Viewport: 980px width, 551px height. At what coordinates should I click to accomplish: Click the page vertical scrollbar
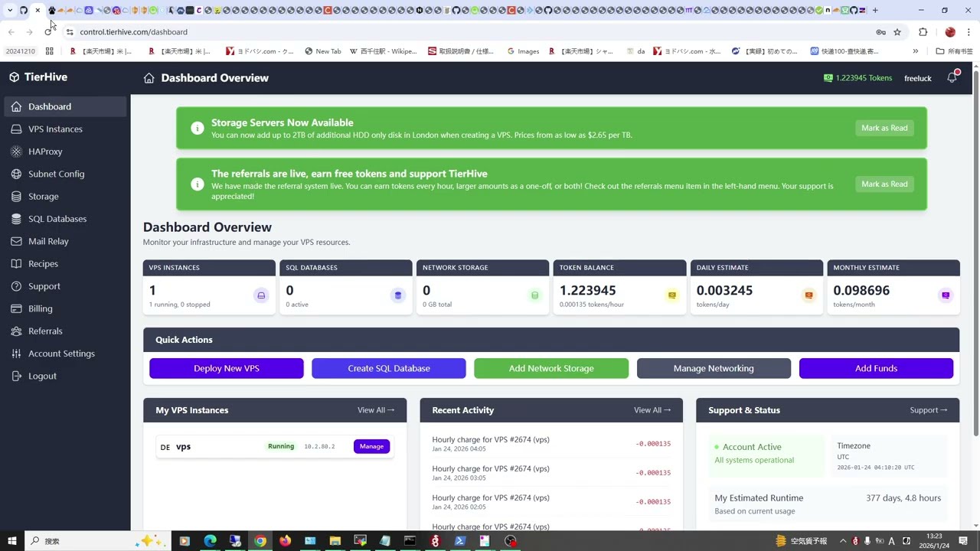pyautogui.click(x=975, y=253)
